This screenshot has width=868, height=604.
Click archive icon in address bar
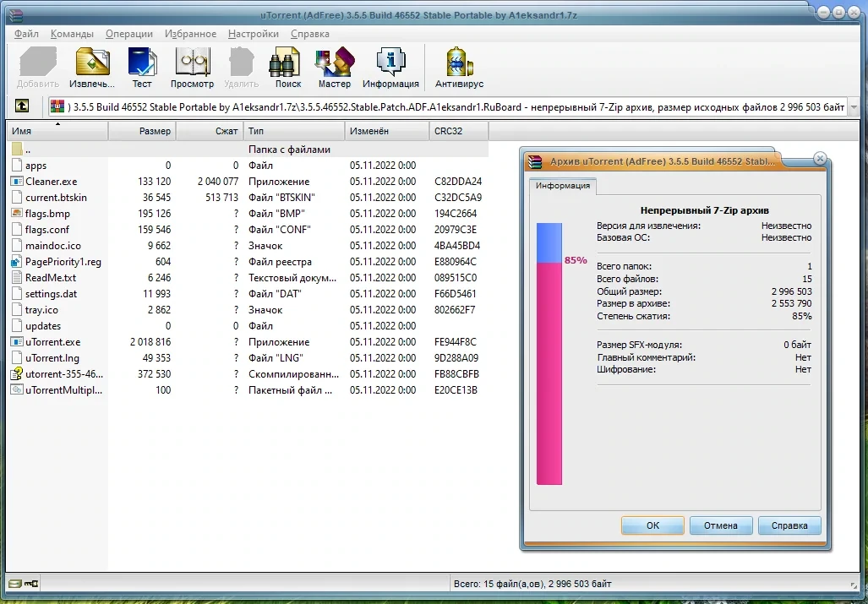coord(57,106)
